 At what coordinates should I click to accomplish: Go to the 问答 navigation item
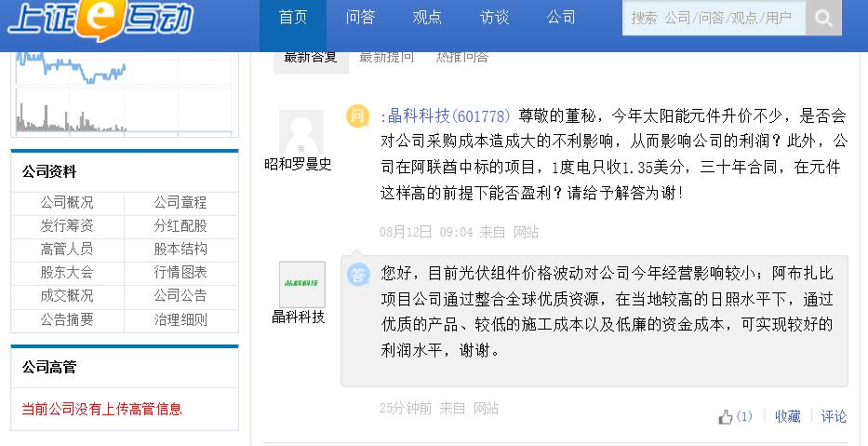tap(360, 18)
